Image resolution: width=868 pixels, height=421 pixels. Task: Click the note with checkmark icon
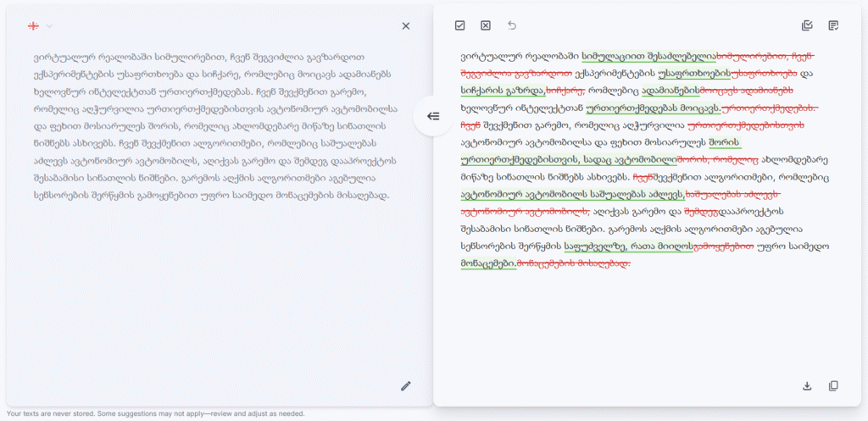pyautogui.click(x=833, y=26)
